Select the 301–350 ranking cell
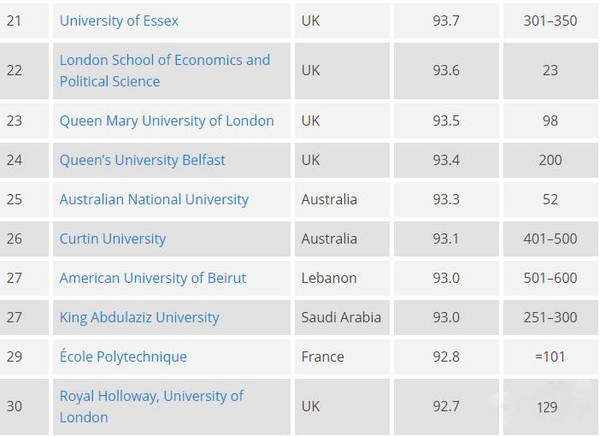The width and height of the screenshot is (600, 436). 550,21
